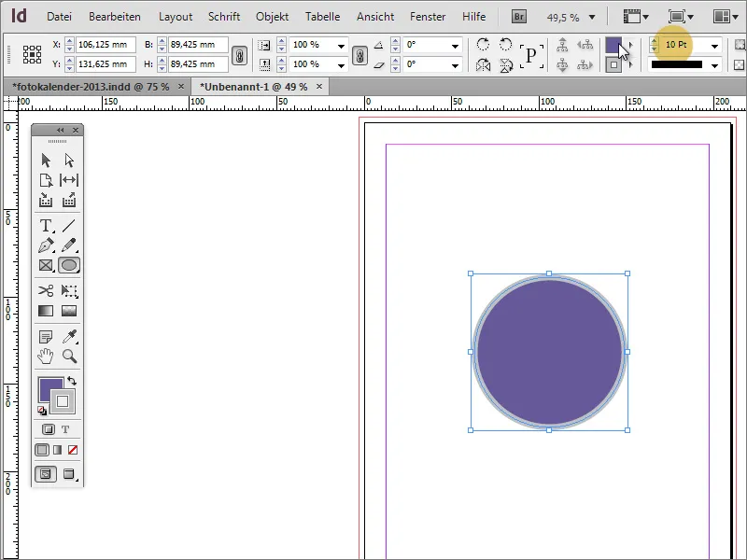Open the shear angle dropdown
The height and width of the screenshot is (560, 747).
pyautogui.click(x=455, y=65)
